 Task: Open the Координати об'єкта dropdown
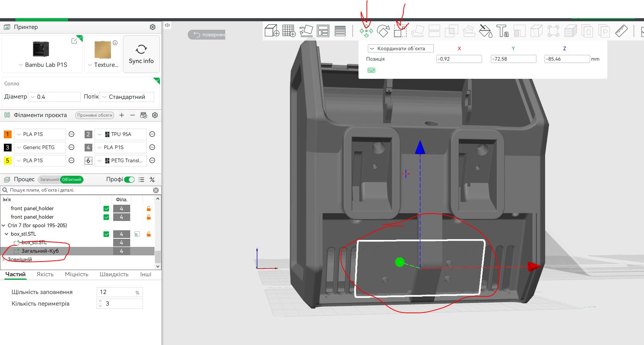401,49
